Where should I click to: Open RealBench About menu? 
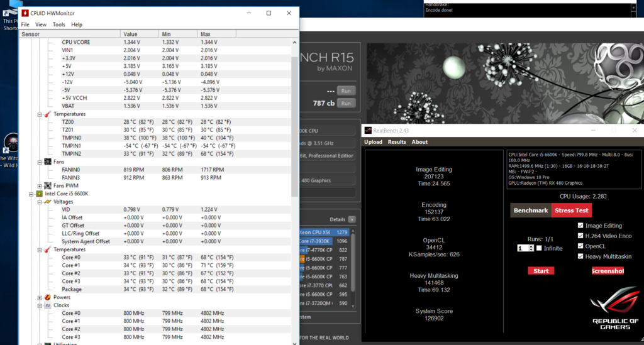[x=419, y=142]
